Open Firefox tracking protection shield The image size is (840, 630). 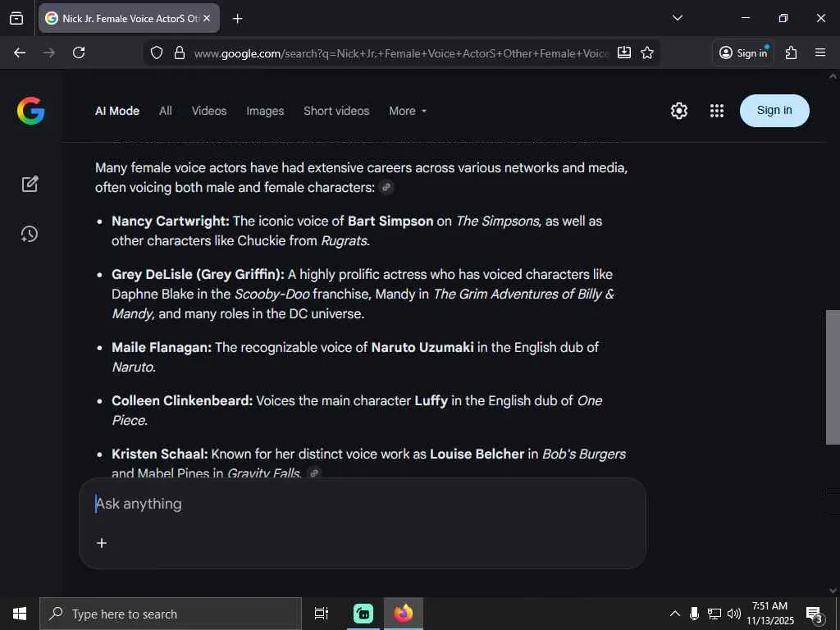[157, 52]
